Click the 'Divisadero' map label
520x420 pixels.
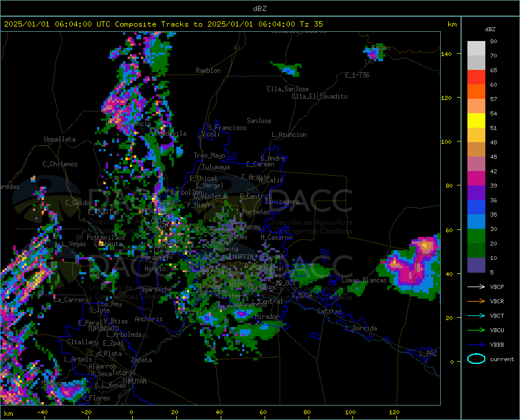pos(282,202)
